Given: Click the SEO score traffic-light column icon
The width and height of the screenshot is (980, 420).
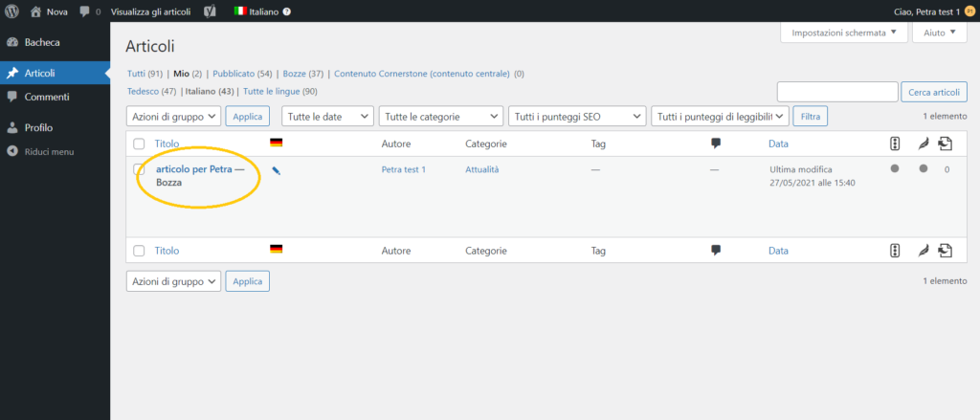Looking at the screenshot, I should [895, 144].
